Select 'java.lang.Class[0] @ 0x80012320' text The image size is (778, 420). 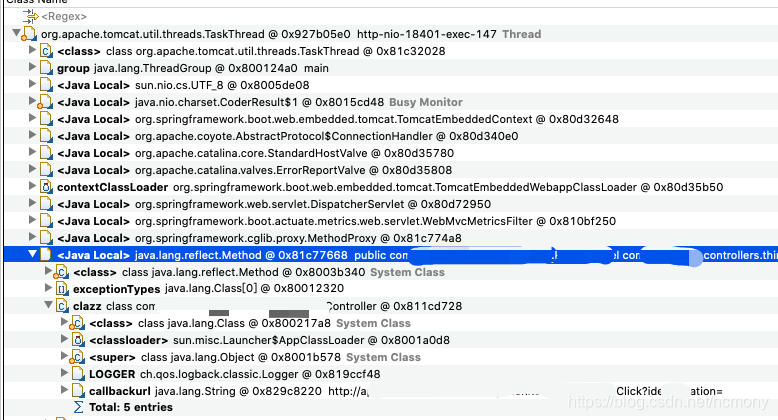pos(254,288)
